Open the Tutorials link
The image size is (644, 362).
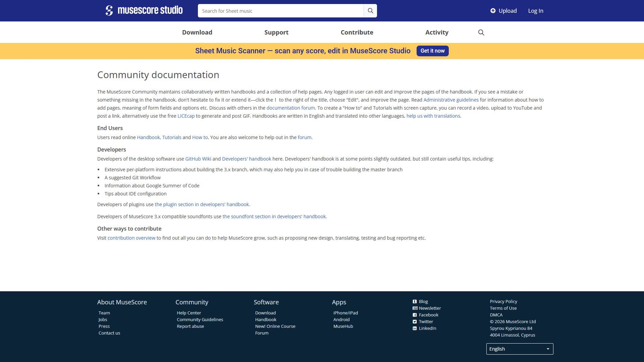point(172,137)
